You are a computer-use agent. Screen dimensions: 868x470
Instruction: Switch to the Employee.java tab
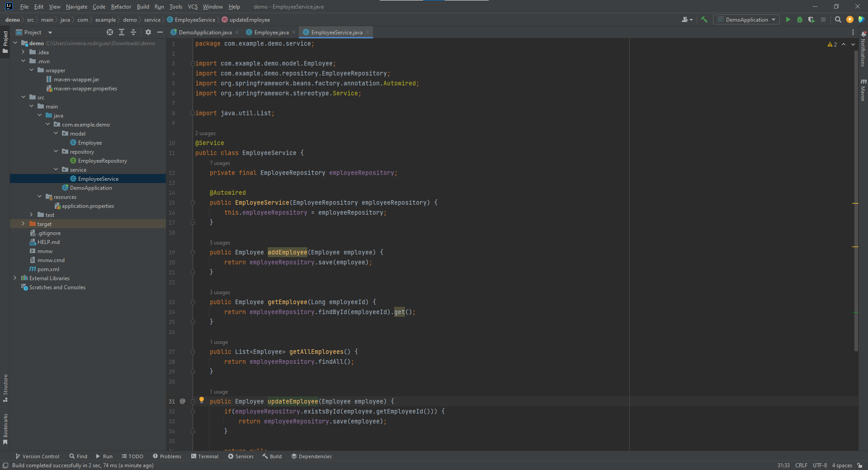coord(271,32)
